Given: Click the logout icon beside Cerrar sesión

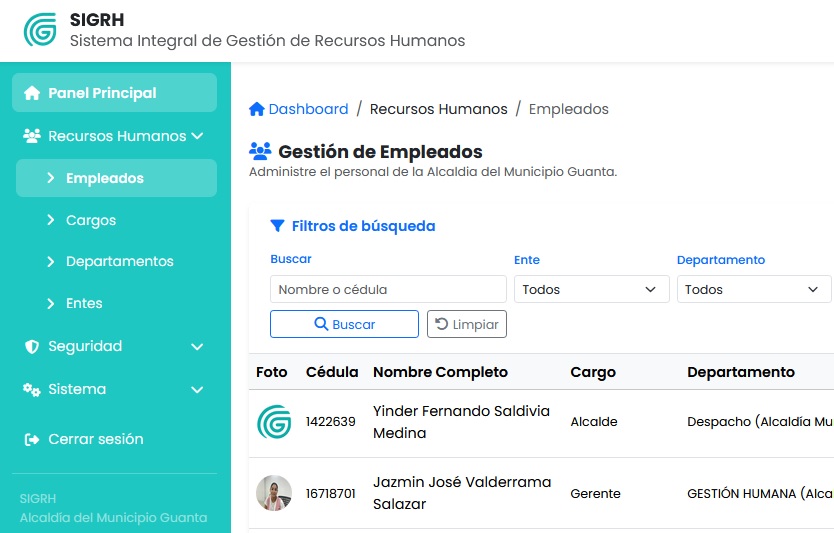Looking at the screenshot, I should pos(32,439).
